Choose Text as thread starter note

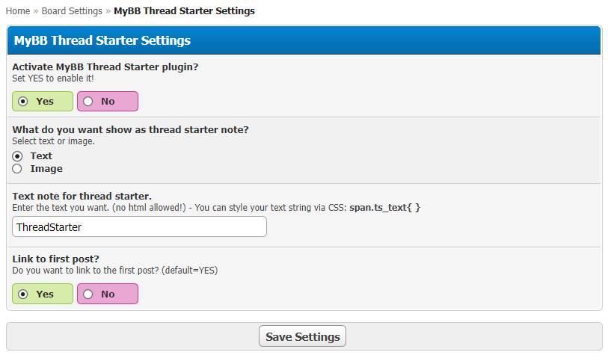coord(17,156)
